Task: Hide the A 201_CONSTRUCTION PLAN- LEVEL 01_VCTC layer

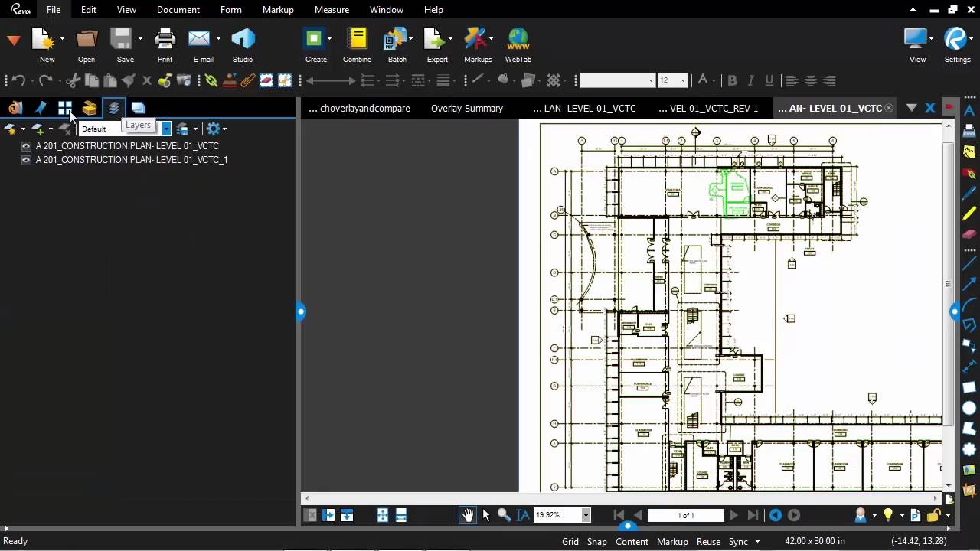Action: coord(27,146)
